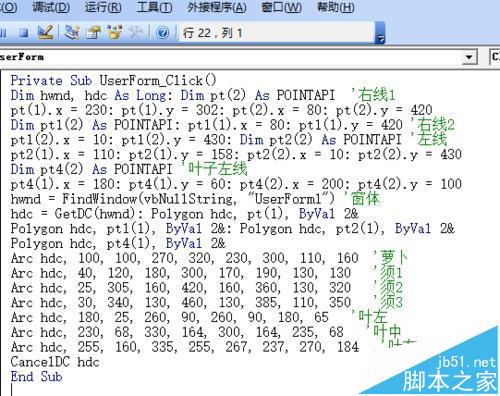Click comment '右线2' in code
The image size is (500, 396).
click(433, 125)
